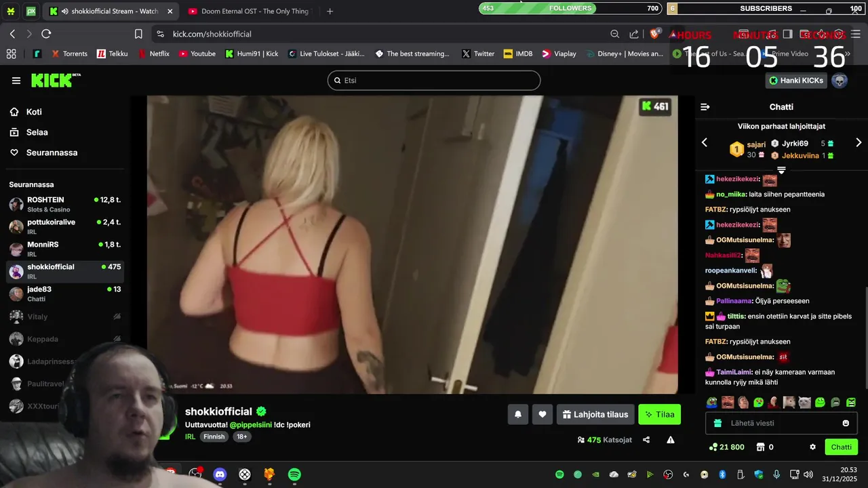
Task: Open ROSHTEIN channel in followed list
Action: click(x=65, y=204)
